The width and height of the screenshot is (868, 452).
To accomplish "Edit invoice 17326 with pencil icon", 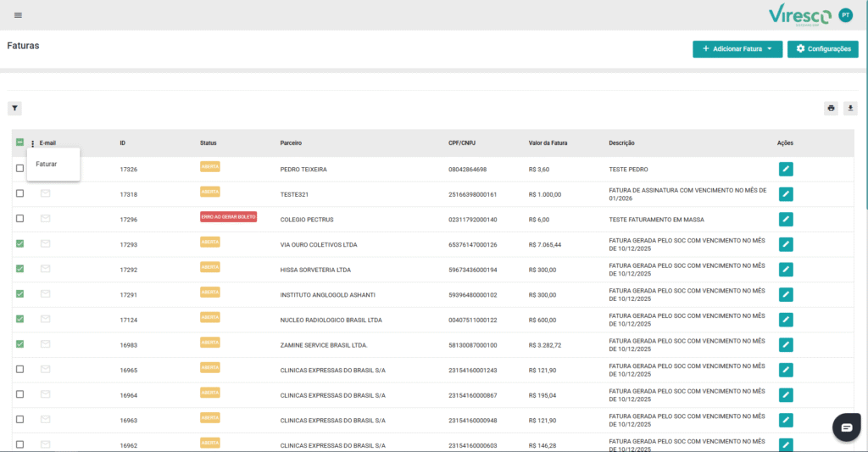I will (x=786, y=170).
